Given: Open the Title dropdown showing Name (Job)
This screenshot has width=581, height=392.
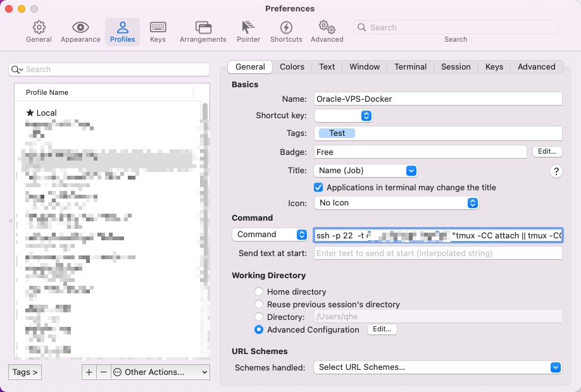Looking at the screenshot, I should 365,171.
